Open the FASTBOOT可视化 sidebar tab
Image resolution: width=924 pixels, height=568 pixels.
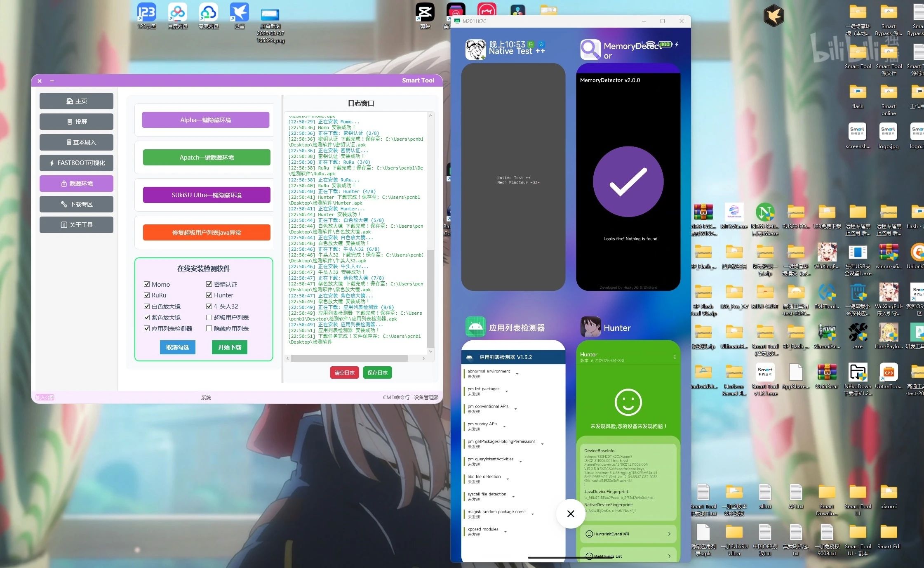pos(76,163)
